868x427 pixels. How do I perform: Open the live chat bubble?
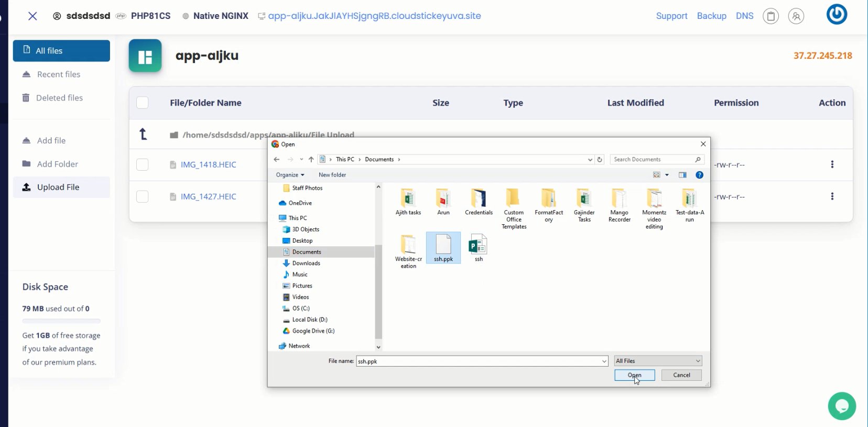click(x=842, y=406)
